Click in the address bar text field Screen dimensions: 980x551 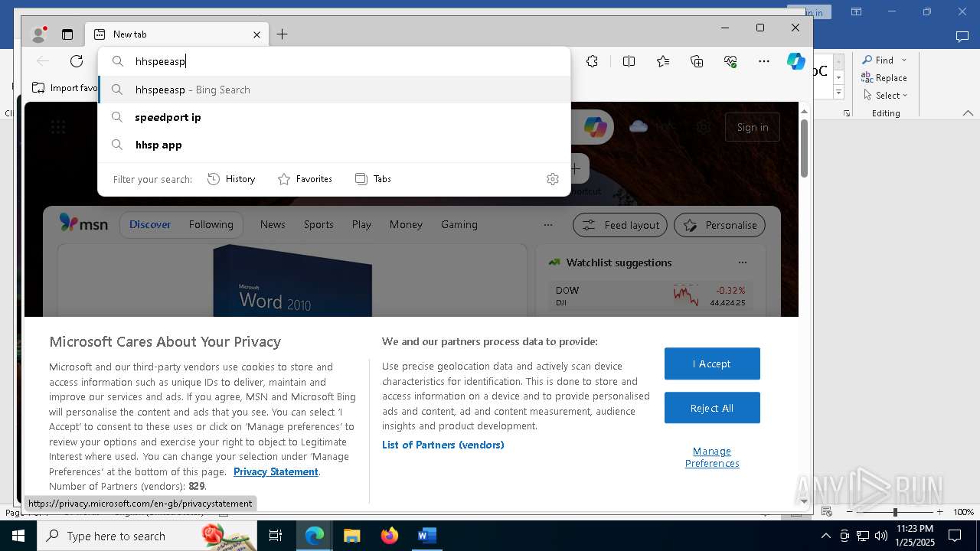pos(335,61)
